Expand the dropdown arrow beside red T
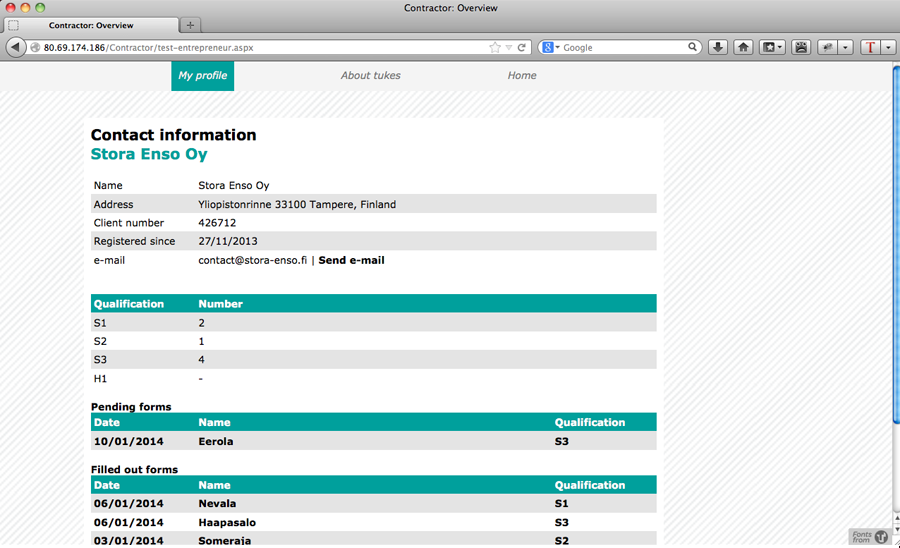This screenshot has height=548, width=900. 887,47
